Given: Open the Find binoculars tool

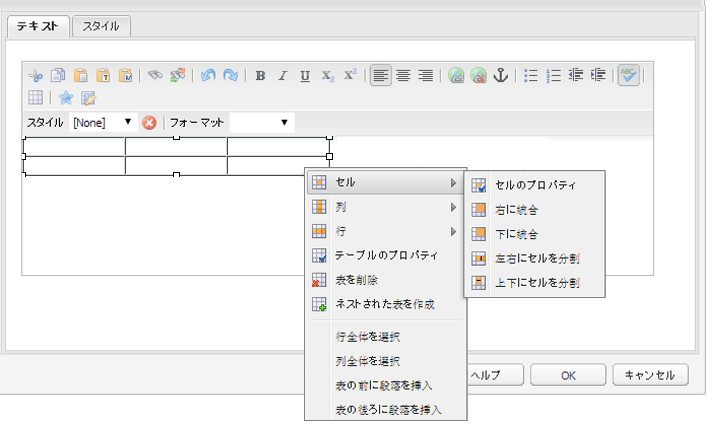Looking at the screenshot, I should 155,75.
